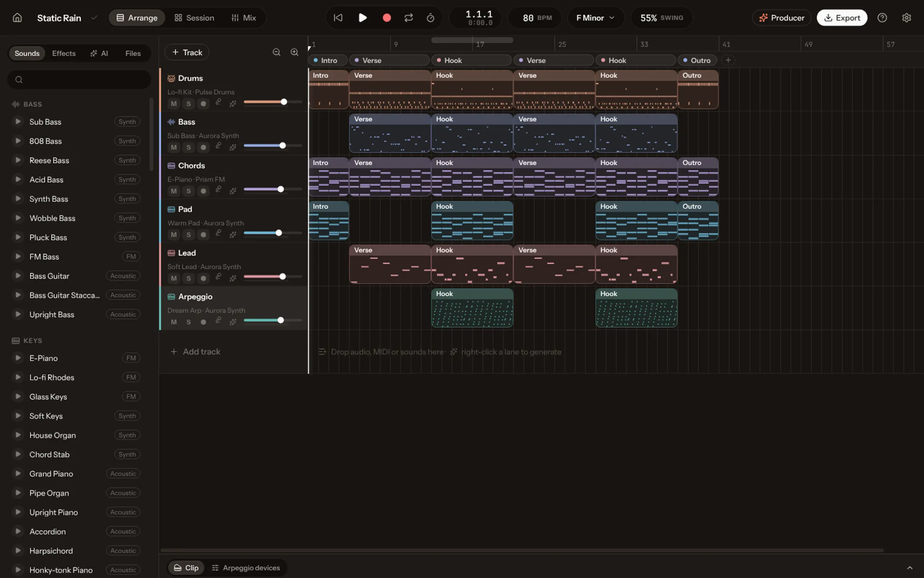This screenshot has width=924, height=578.
Task: Switch to the Mix view tab
Action: (244, 18)
